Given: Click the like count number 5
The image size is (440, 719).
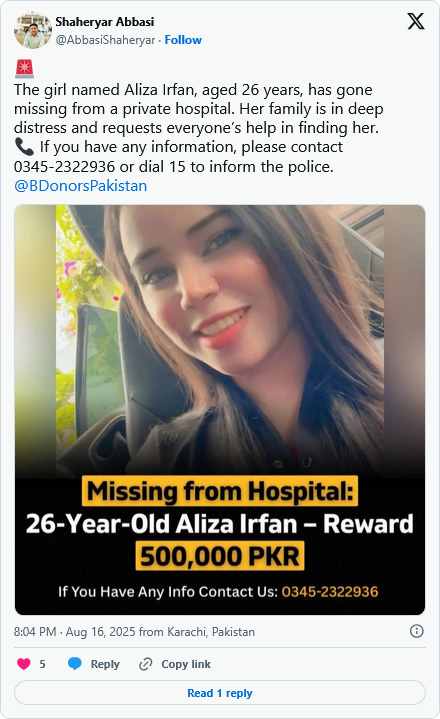Looking at the screenshot, I should [x=42, y=664].
